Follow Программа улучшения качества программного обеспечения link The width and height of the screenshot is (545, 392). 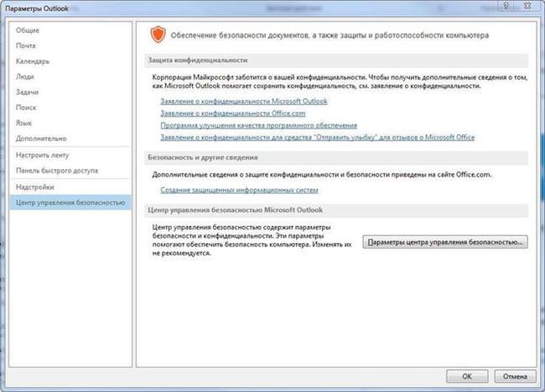(x=258, y=126)
